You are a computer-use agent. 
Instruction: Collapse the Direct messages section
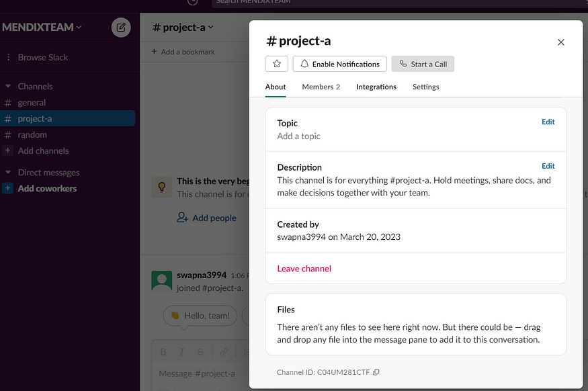(x=8, y=173)
